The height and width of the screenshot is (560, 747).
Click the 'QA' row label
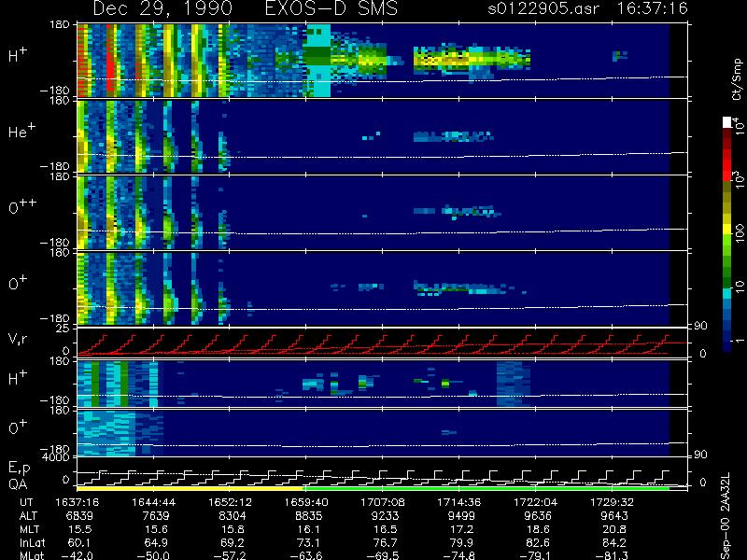(x=18, y=484)
